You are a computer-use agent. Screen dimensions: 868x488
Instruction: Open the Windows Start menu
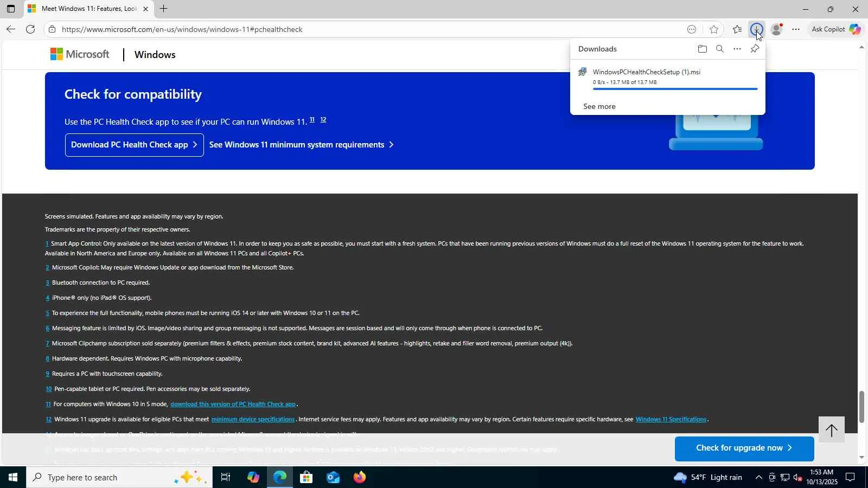(x=13, y=477)
